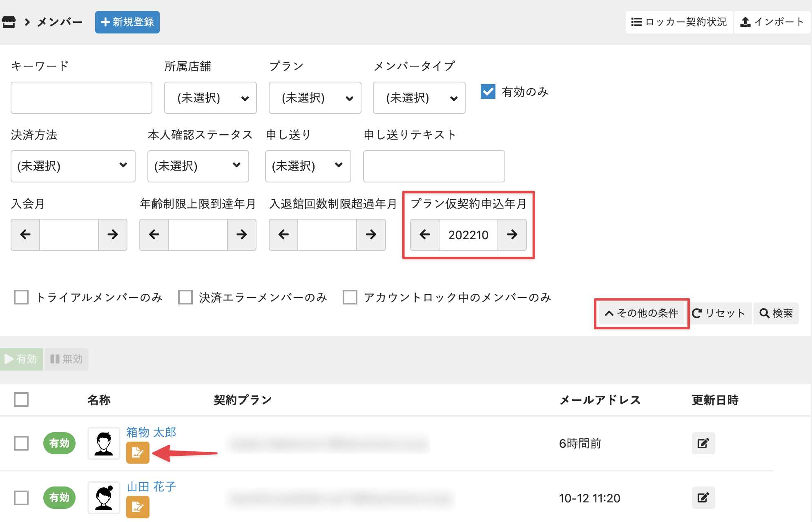Click orange provisional contract icon under 山田 花子
Image resolution: width=812 pixels, height=522 pixels.
pyautogui.click(x=138, y=506)
